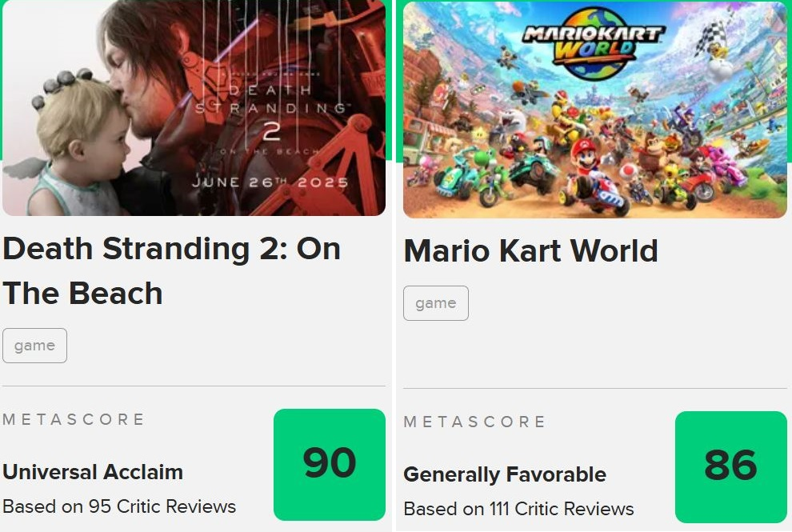Open the 111 Critic Reviews link
The height and width of the screenshot is (532, 792).
point(518,509)
